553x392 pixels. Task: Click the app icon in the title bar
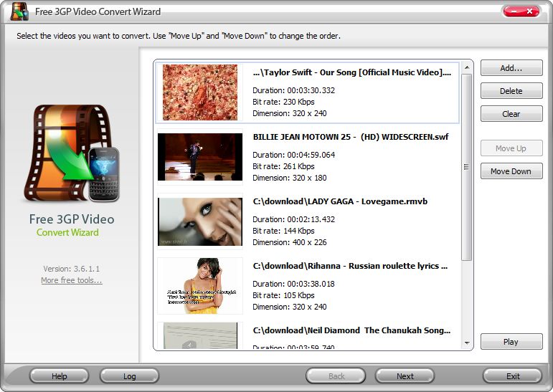coord(19,11)
